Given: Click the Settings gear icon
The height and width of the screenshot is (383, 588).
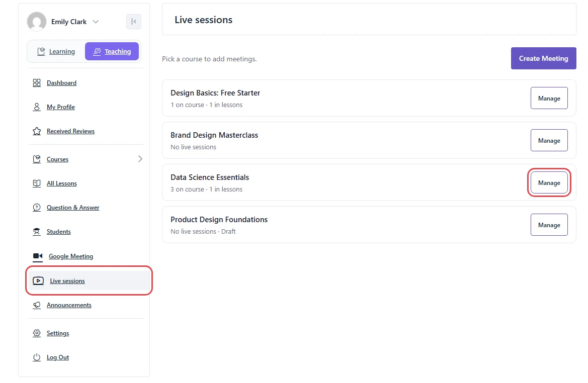Looking at the screenshot, I should coord(37,333).
